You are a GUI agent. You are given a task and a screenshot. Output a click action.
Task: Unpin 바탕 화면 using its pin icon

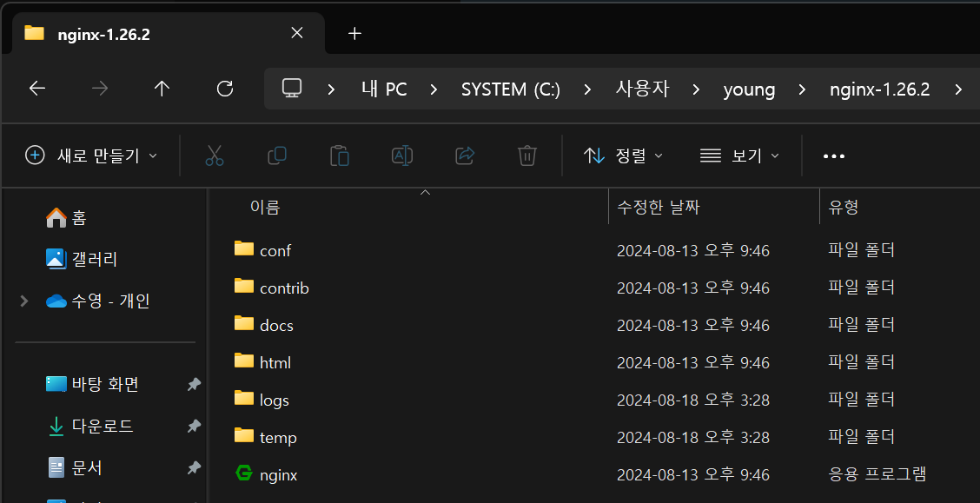(194, 384)
